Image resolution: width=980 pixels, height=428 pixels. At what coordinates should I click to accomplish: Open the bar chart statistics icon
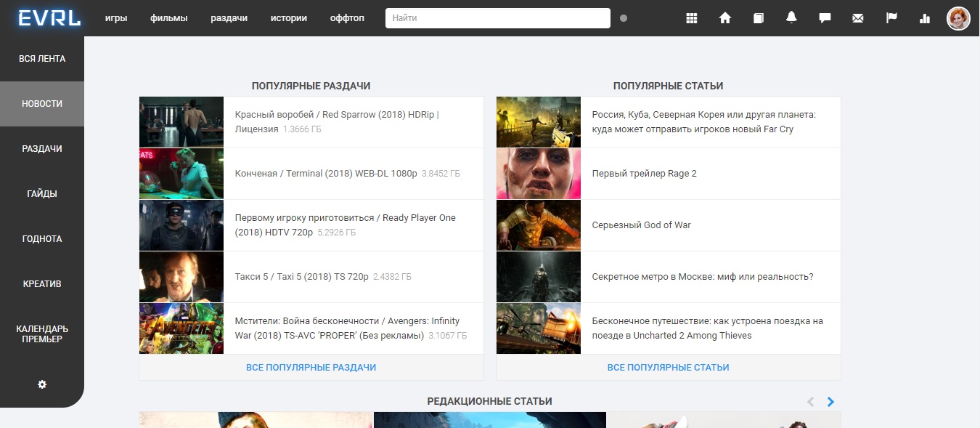tap(925, 18)
